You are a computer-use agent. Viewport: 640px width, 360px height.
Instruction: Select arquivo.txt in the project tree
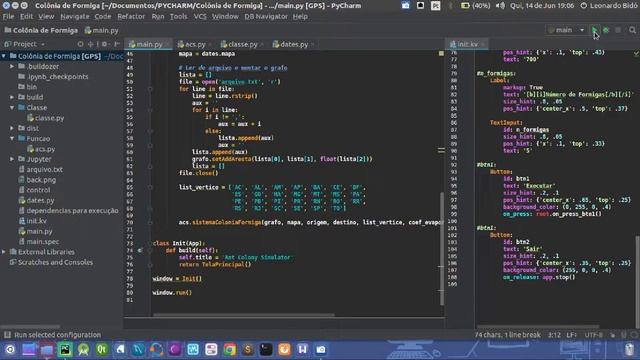click(x=40, y=169)
